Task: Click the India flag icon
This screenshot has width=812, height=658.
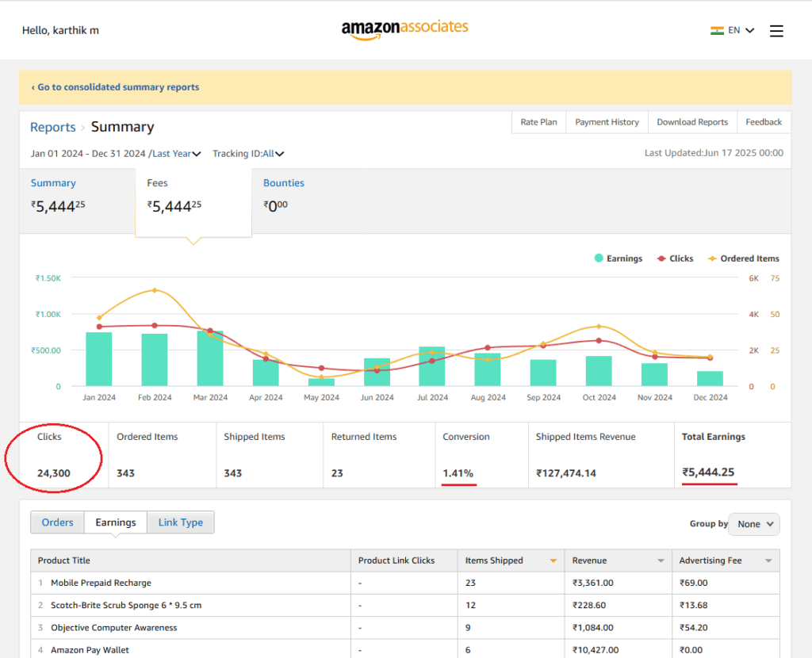Action: (x=717, y=31)
